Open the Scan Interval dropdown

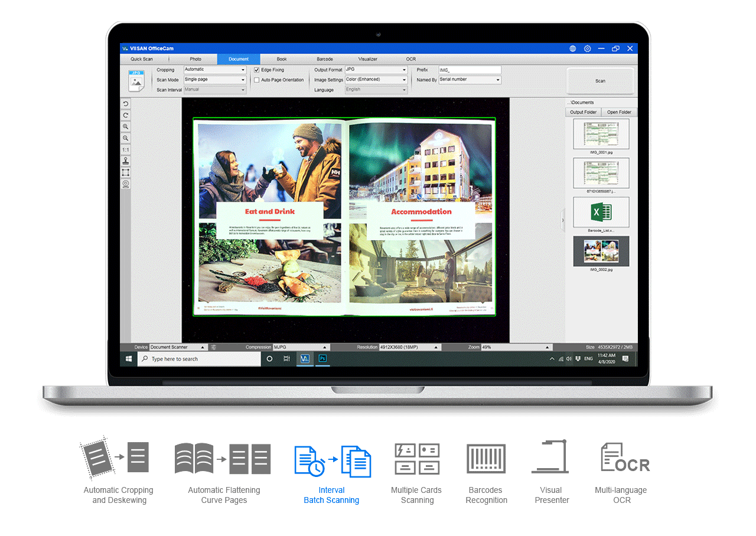pyautogui.click(x=214, y=90)
